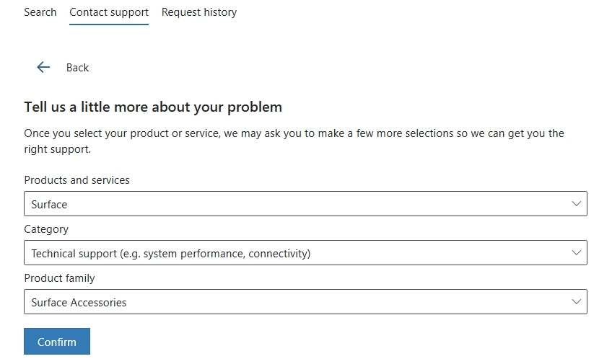
Task: Click the Back text link
Action: click(77, 68)
